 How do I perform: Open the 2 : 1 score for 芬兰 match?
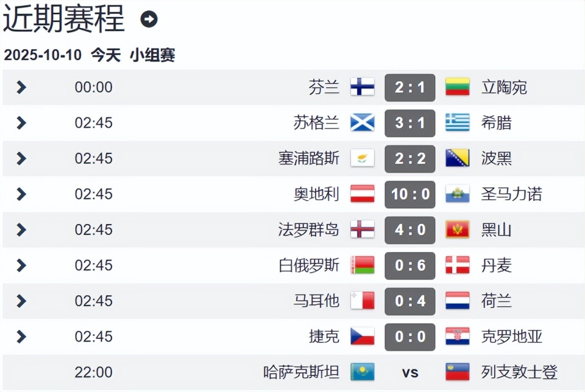pos(409,88)
